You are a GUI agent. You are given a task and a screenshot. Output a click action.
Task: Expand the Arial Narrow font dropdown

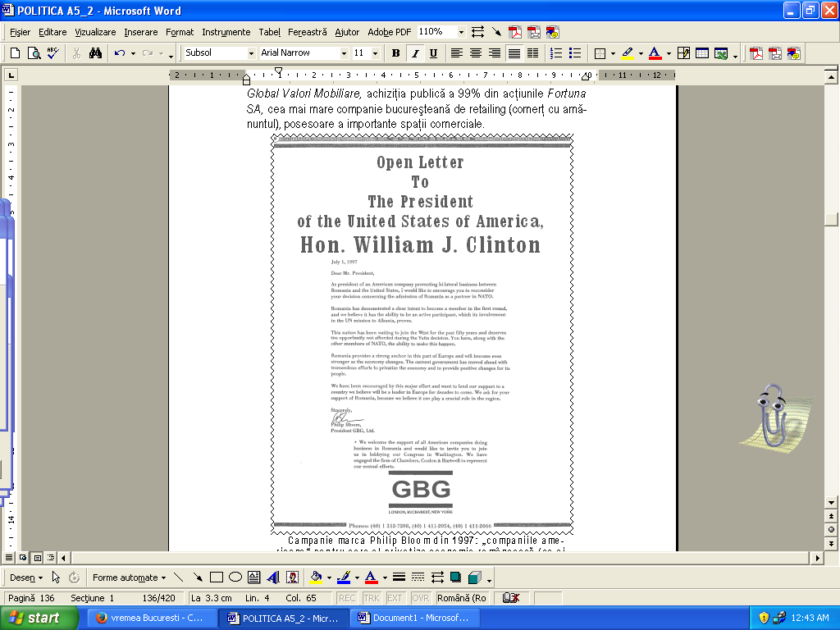tap(344, 53)
